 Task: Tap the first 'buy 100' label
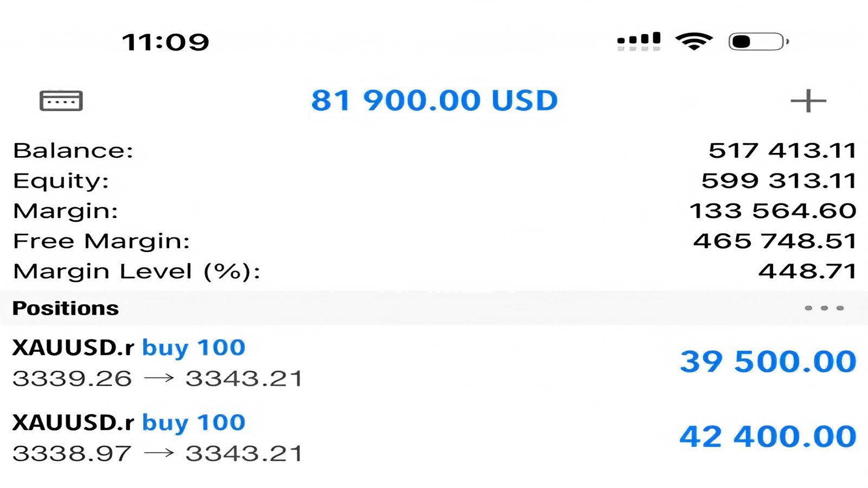[x=194, y=348]
